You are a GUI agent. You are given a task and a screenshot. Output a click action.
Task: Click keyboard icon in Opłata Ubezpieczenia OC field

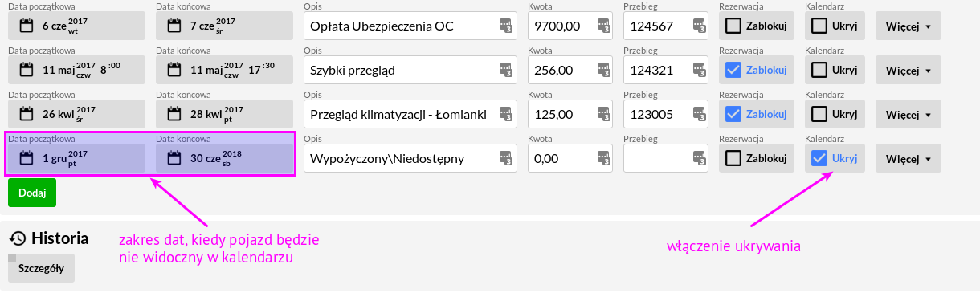504,26
